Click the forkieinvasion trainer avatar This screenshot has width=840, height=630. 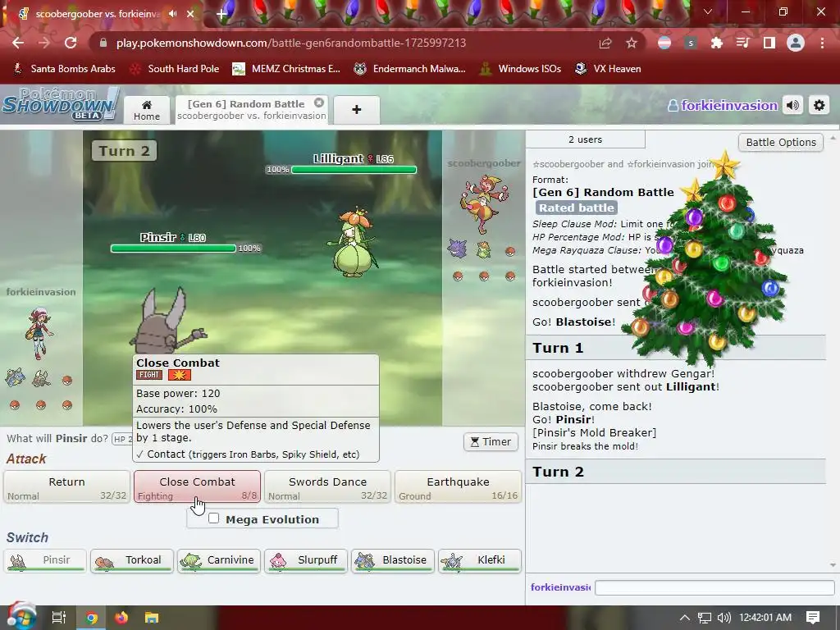tap(39, 334)
